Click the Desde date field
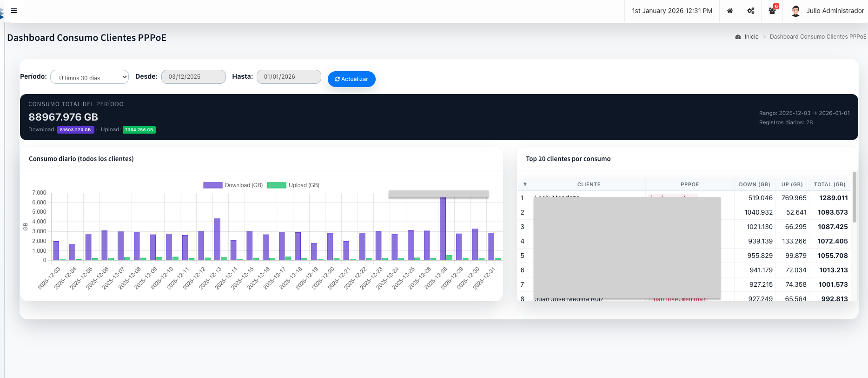 (193, 77)
